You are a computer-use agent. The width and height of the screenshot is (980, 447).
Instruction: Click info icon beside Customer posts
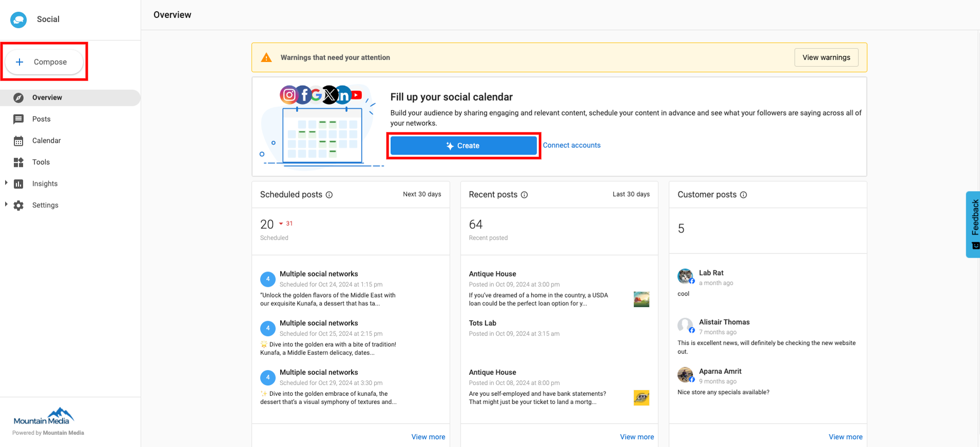pyautogui.click(x=743, y=195)
